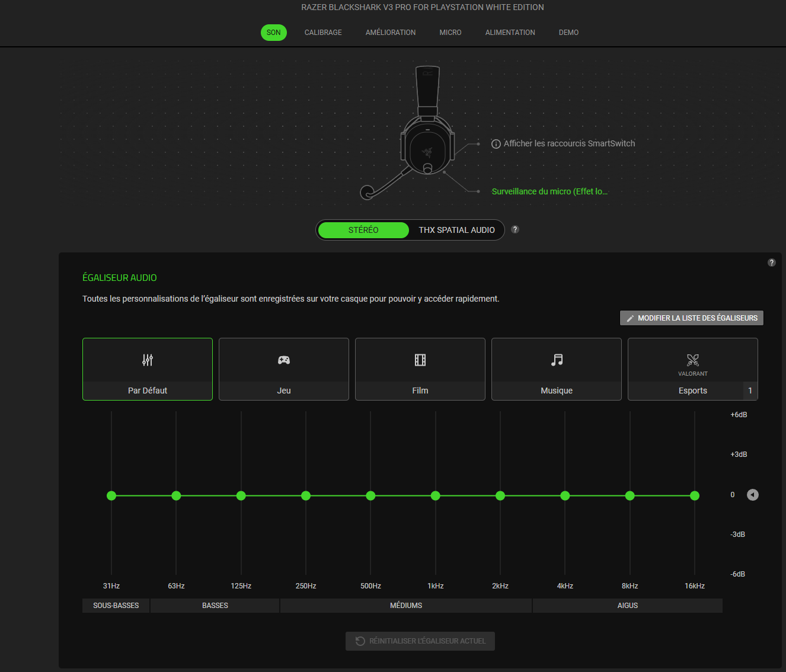
Task: Open the Son tab
Action: point(274,33)
